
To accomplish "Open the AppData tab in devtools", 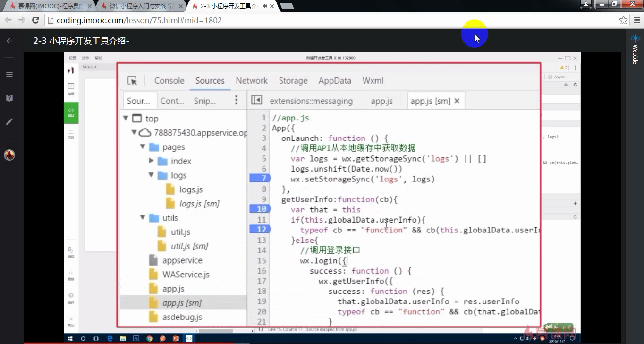I will click(335, 81).
